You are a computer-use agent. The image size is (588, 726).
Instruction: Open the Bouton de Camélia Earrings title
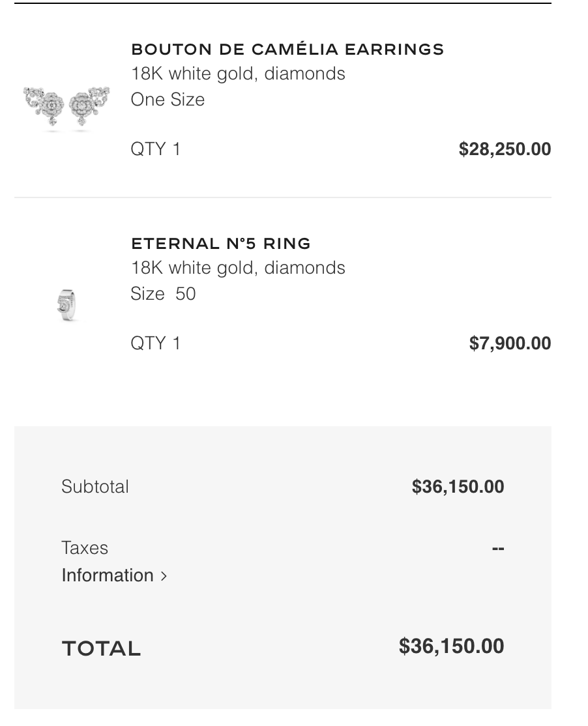[287, 50]
